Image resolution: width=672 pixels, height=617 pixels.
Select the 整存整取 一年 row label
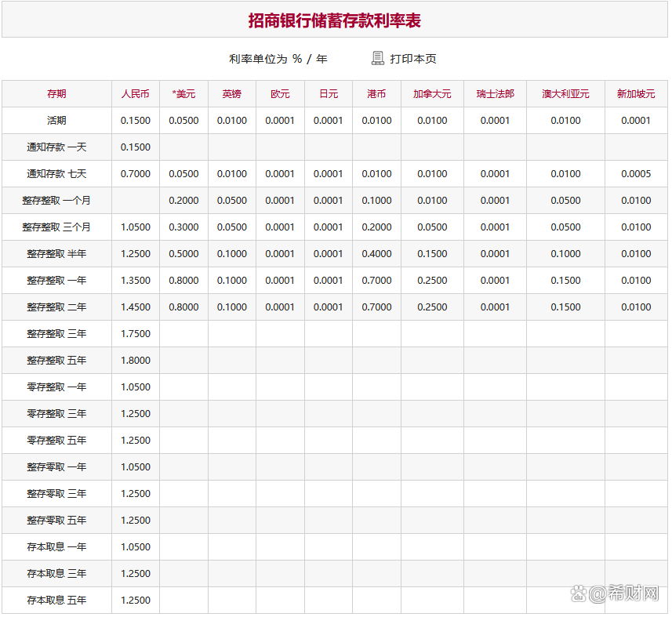click(56, 280)
